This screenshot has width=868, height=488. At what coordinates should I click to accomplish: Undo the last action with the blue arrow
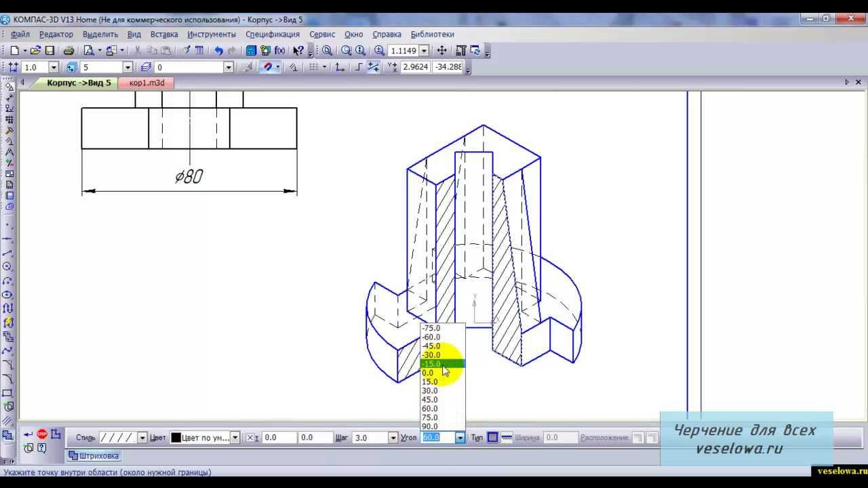[x=218, y=51]
